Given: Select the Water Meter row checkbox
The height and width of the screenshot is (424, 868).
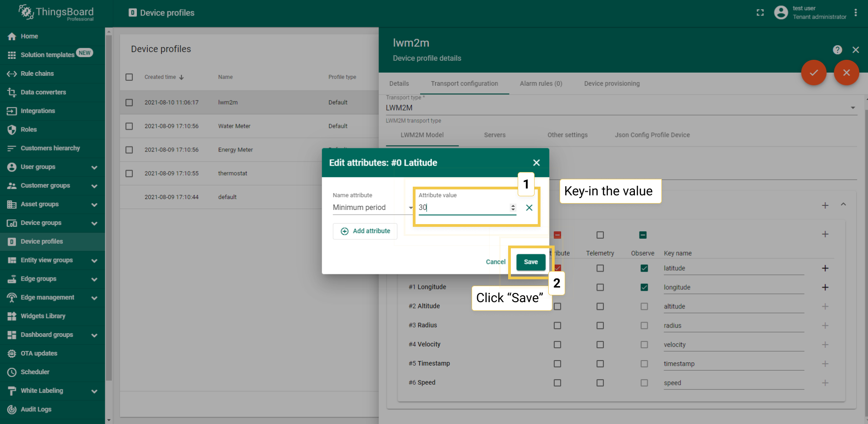Looking at the screenshot, I should click(129, 126).
